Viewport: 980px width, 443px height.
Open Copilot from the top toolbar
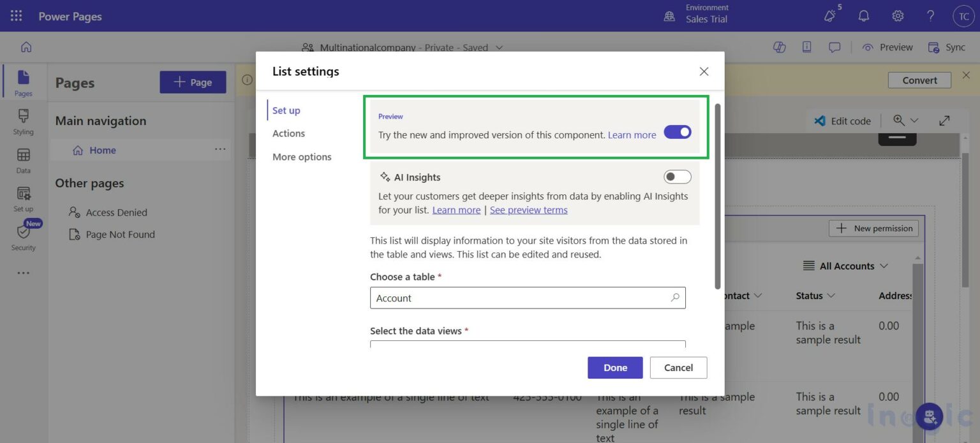(779, 47)
